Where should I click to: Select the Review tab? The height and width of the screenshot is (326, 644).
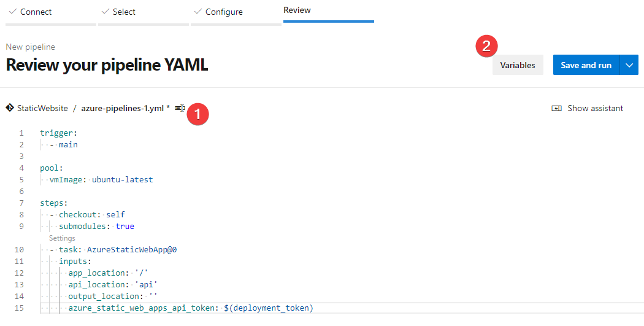coord(297,10)
